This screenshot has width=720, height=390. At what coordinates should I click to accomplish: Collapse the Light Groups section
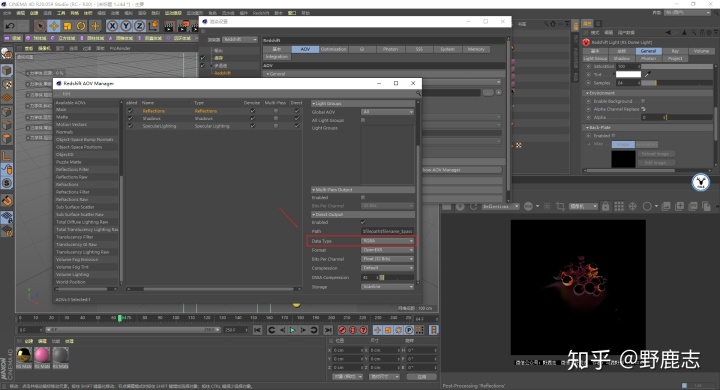[363, 103]
